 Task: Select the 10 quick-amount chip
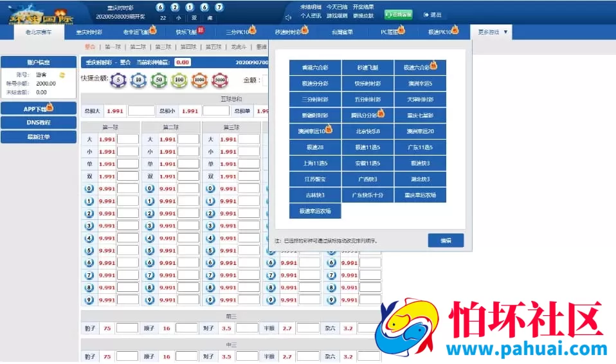point(138,80)
